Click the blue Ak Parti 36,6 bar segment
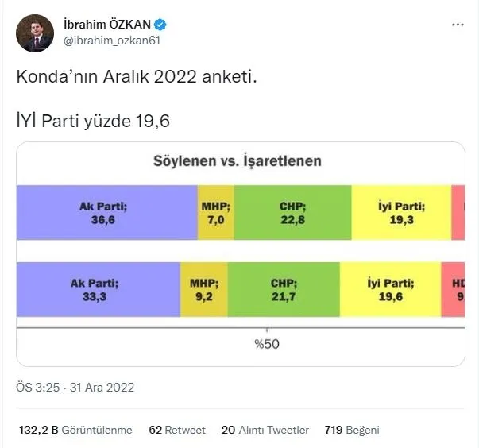The height and width of the screenshot is (448, 479). 106,212
